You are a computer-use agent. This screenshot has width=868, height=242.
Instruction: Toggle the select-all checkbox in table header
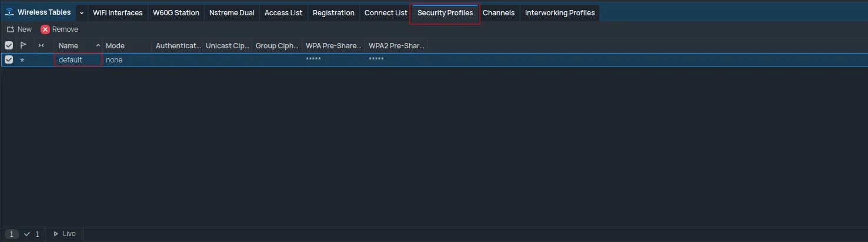[x=9, y=45]
